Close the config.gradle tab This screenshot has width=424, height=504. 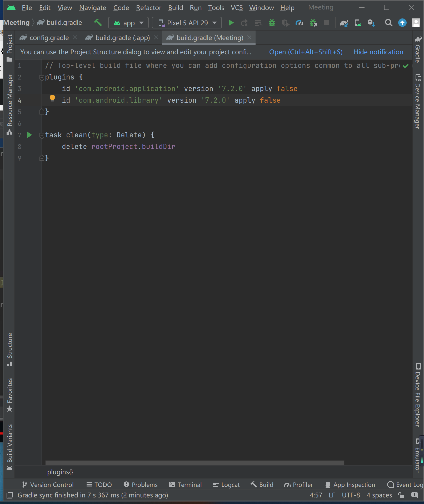point(75,37)
